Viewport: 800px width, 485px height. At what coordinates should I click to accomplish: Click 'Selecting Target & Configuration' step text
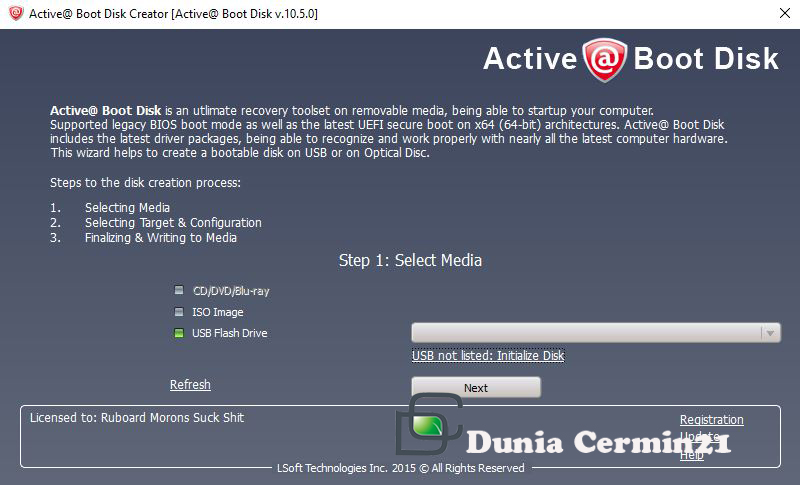(x=173, y=223)
